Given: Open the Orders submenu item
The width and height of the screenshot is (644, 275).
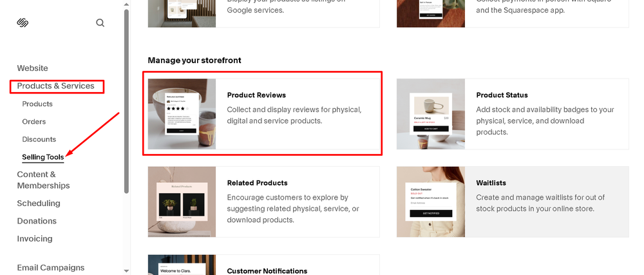Looking at the screenshot, I should pos(34,122).
